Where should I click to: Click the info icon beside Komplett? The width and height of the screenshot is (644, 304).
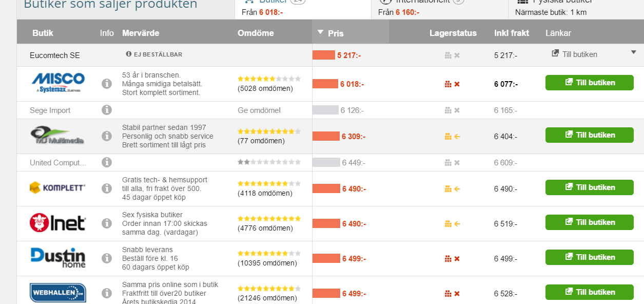pyautogui.click(x=107, y=188)
